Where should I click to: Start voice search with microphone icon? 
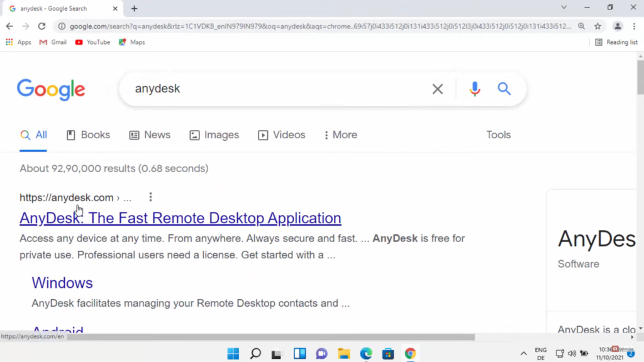pos(475,89)
